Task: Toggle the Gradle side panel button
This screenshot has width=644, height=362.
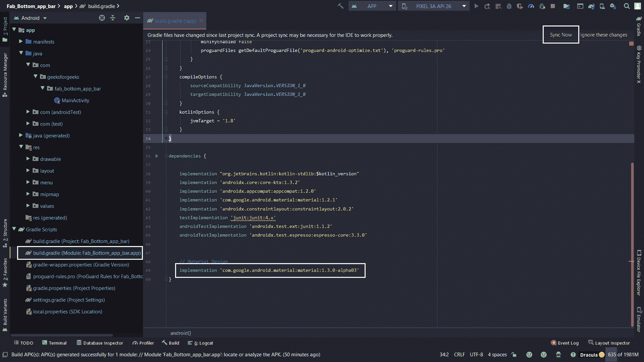Action: coord(639,26)
